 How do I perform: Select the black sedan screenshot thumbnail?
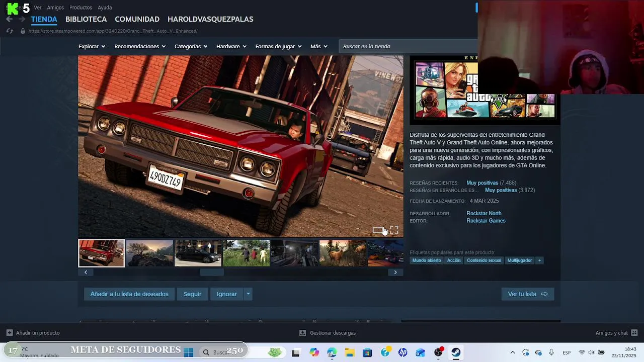198,253
